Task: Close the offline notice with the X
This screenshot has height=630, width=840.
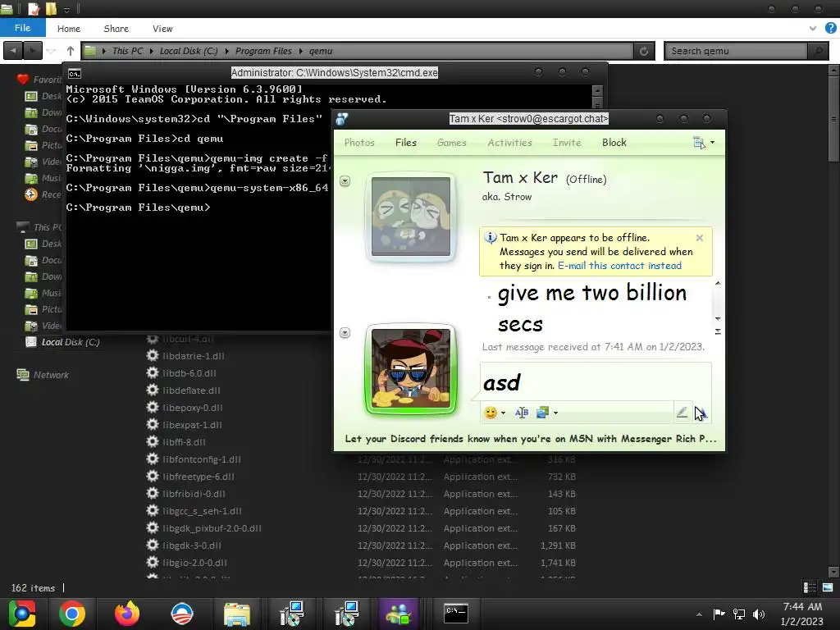Action: [699, 238]
